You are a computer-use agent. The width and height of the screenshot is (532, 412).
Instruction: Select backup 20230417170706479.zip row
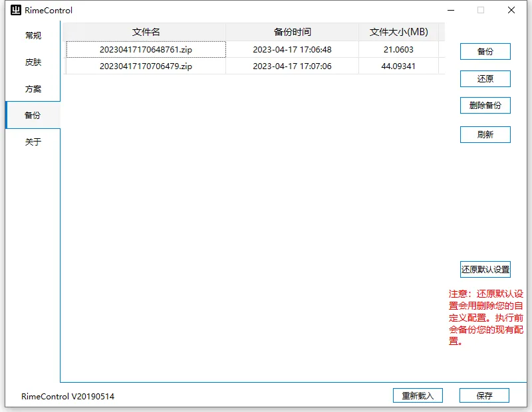coord(146,66)
